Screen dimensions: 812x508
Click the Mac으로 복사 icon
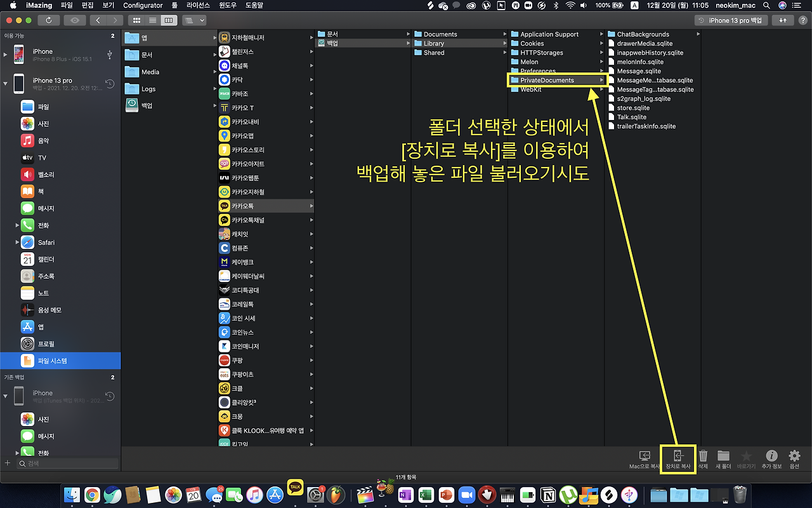tap(644, 456)
